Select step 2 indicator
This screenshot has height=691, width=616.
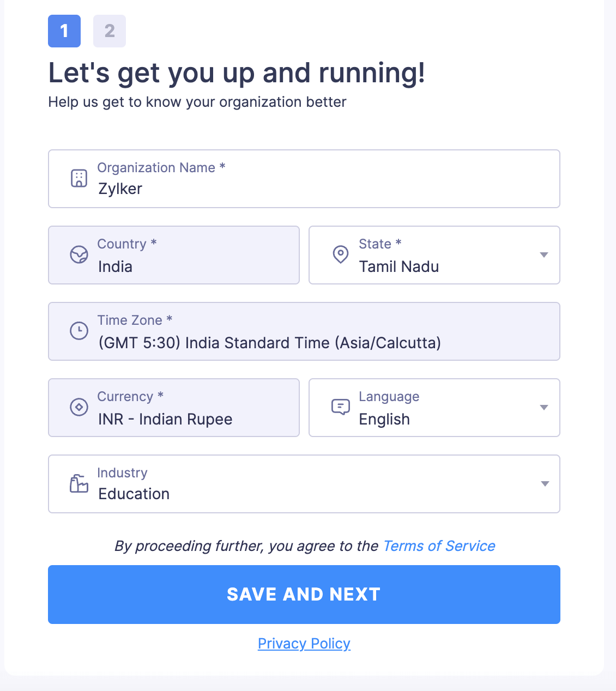pos(109,31)
